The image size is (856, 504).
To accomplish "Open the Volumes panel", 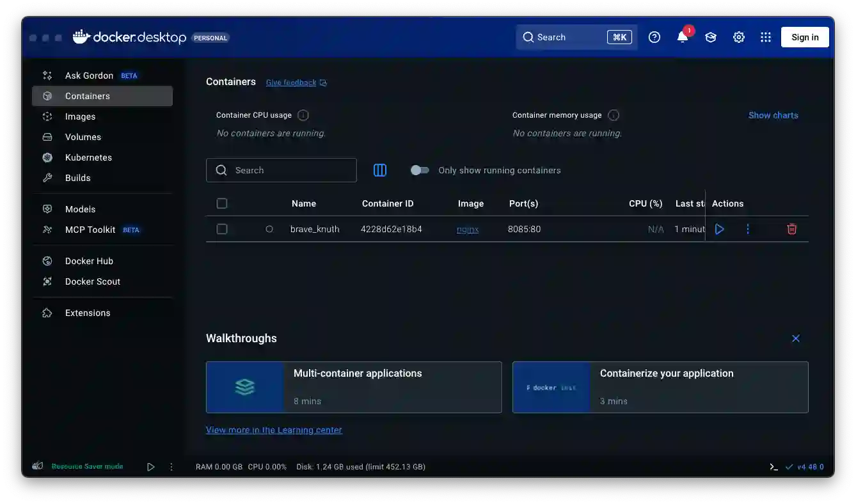I will [x=83, y=137].
